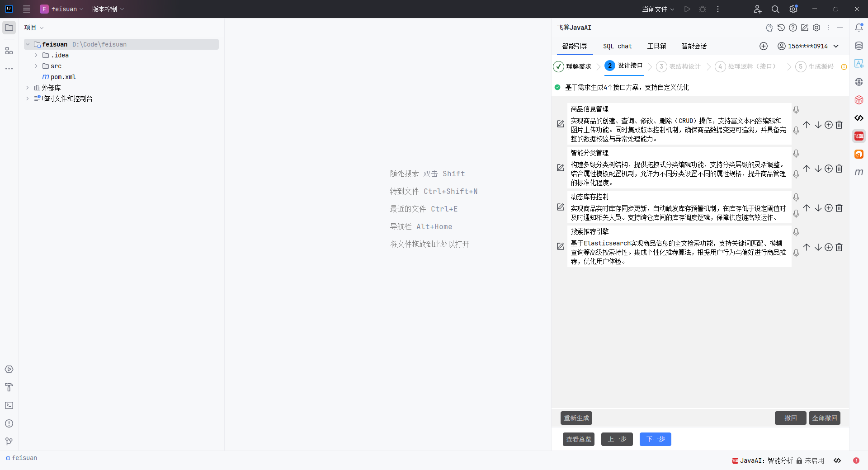868x470 pixels.
Task: Open Search Everywhere magnifier in title bar
Action: click(775, 9)
